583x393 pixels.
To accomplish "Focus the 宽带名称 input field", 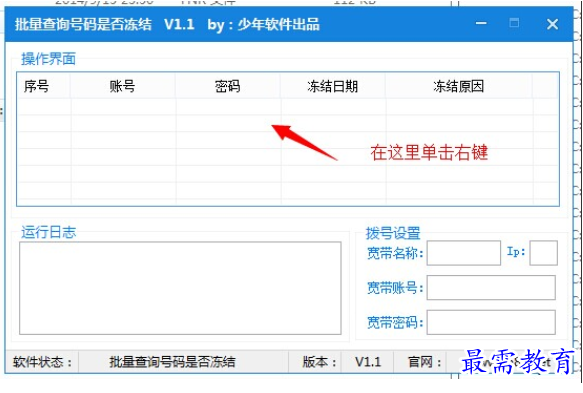I will pos(464,253).
